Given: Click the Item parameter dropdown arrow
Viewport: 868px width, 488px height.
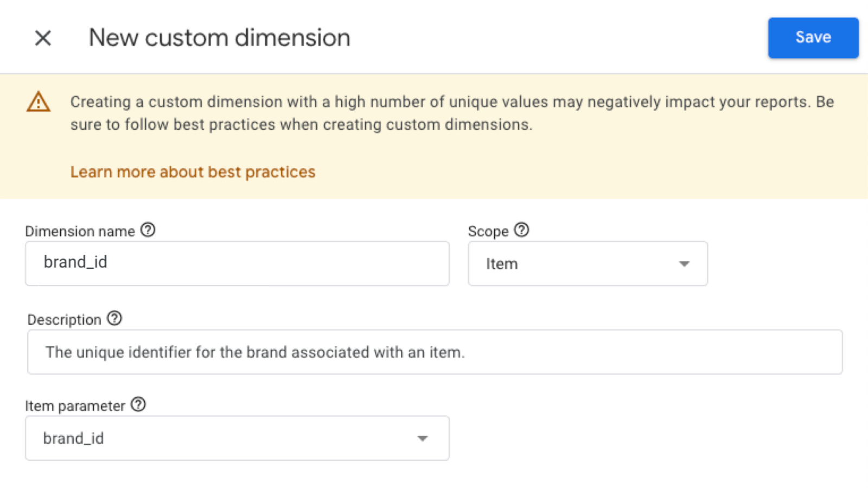Looking at the screenshot, I should click(423, 439).
